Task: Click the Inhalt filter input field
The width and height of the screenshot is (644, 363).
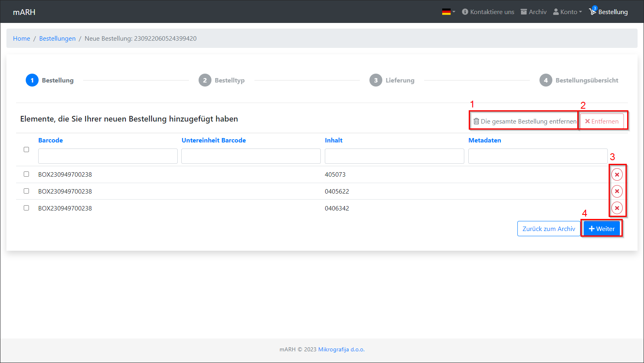Action: 394,156
